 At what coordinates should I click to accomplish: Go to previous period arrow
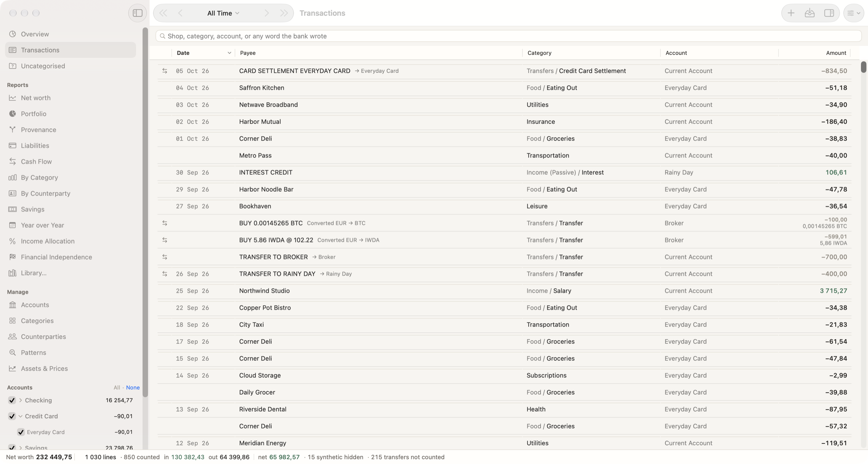pos(180,13)
